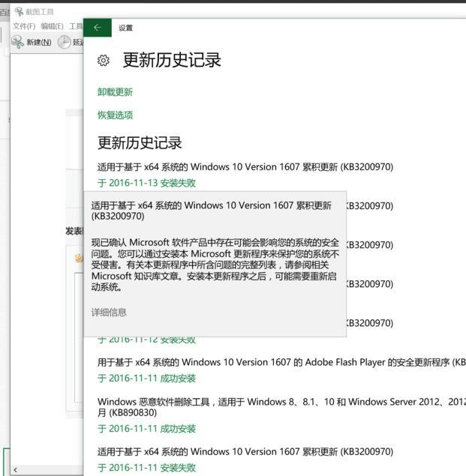The height and width of the screenshot is (476, 466).
Task: Select the last KB3200970 累积更新 entry
Action: [245, 452]
